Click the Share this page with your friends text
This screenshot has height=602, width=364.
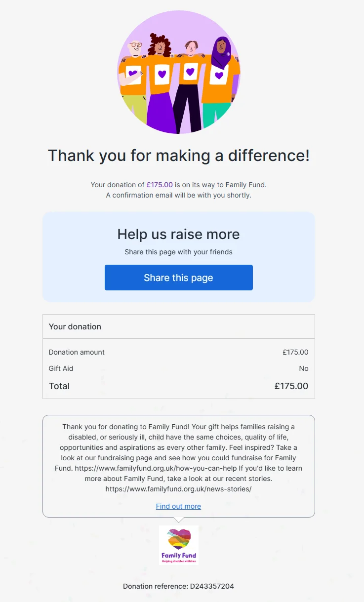click(178, 252)
